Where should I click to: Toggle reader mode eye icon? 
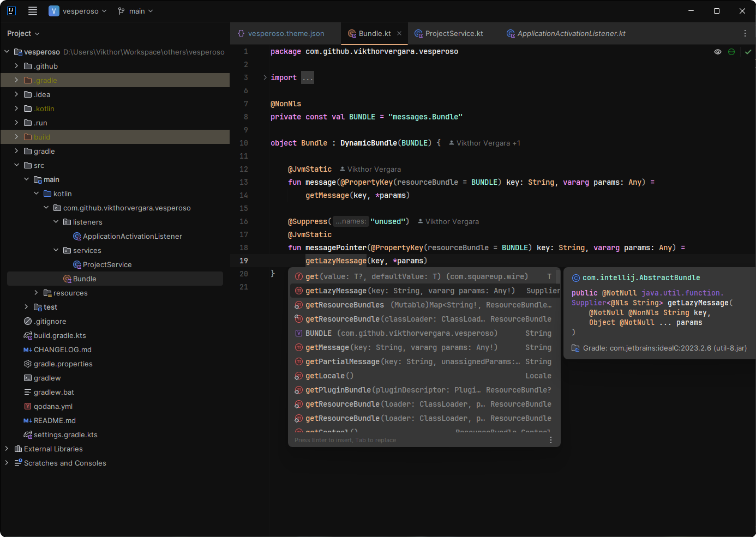718,52
